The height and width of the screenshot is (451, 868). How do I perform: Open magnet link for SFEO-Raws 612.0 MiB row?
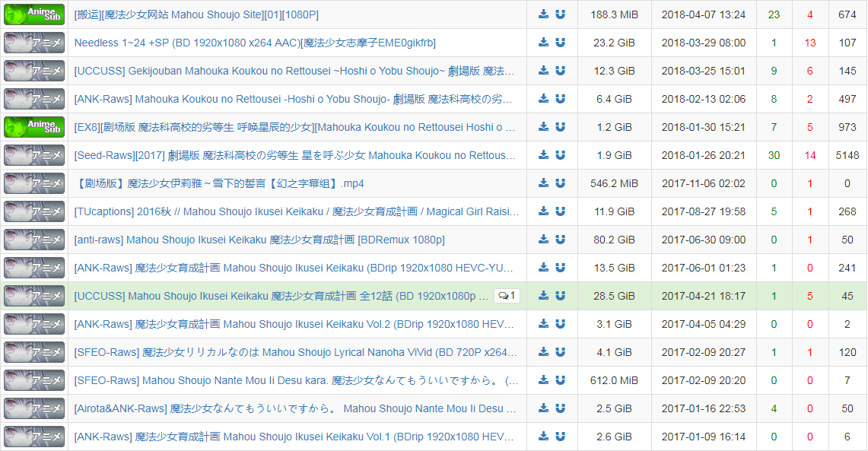(560, 381)
